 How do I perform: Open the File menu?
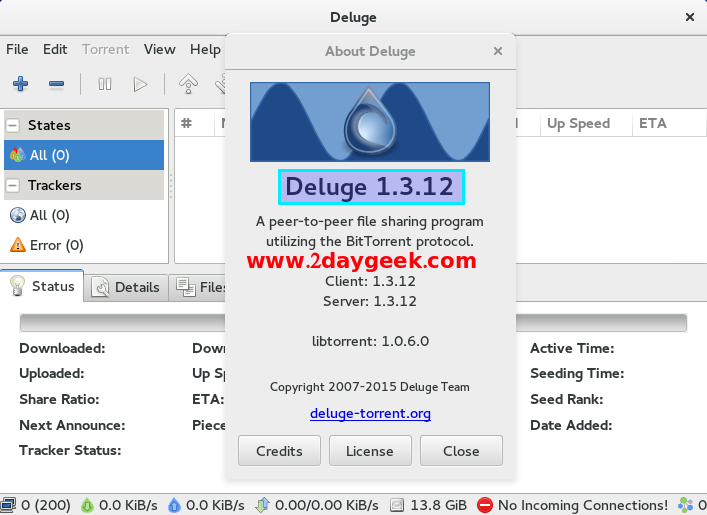pyautogui.click(x=17, y=49)
